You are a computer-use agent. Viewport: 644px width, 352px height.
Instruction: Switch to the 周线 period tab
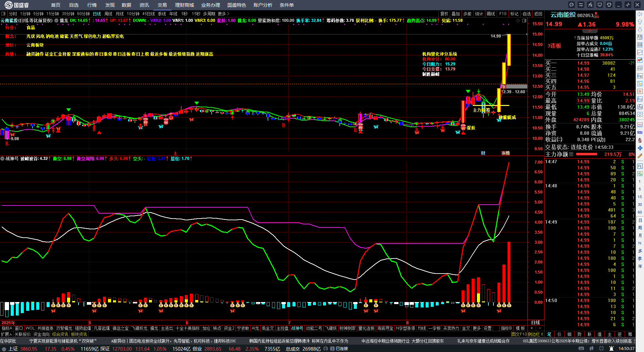108,14
